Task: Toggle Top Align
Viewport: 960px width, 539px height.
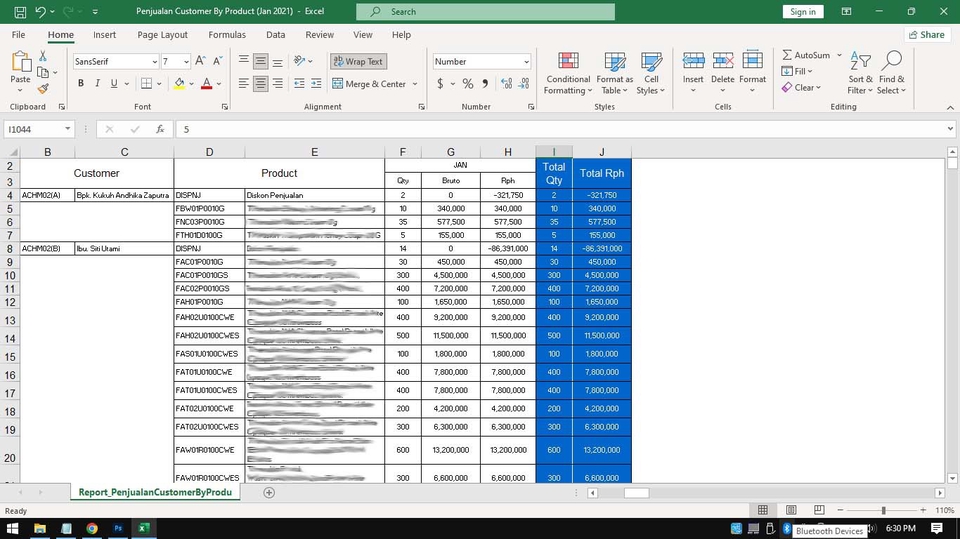Action: point(244,61)
